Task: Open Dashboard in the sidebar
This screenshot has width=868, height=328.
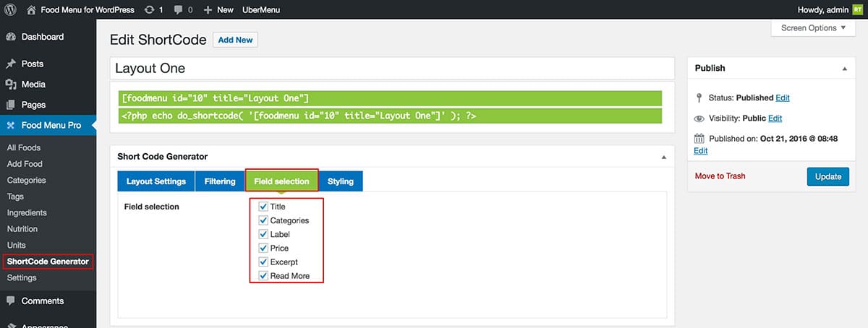Action: [x=43, y=37]
